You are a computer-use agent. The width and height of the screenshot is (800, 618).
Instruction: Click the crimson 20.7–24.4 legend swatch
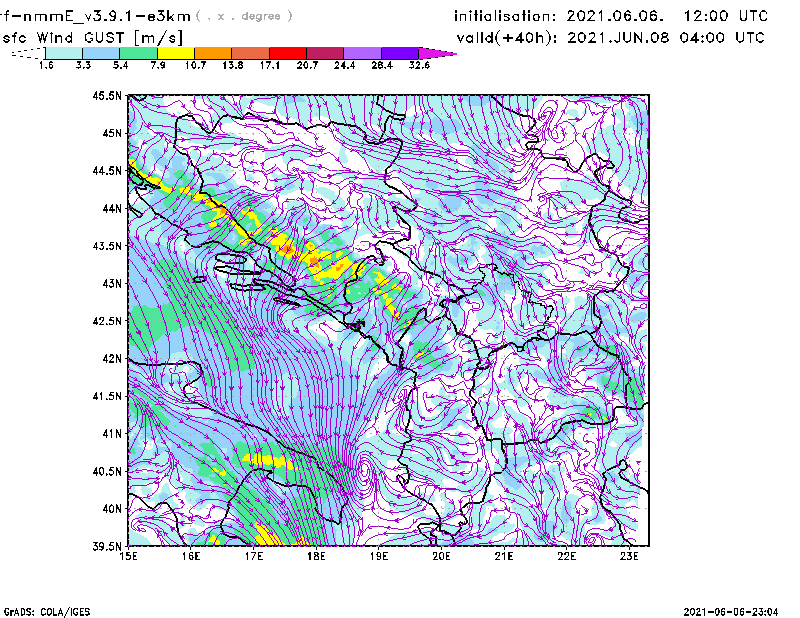point(325,53)
